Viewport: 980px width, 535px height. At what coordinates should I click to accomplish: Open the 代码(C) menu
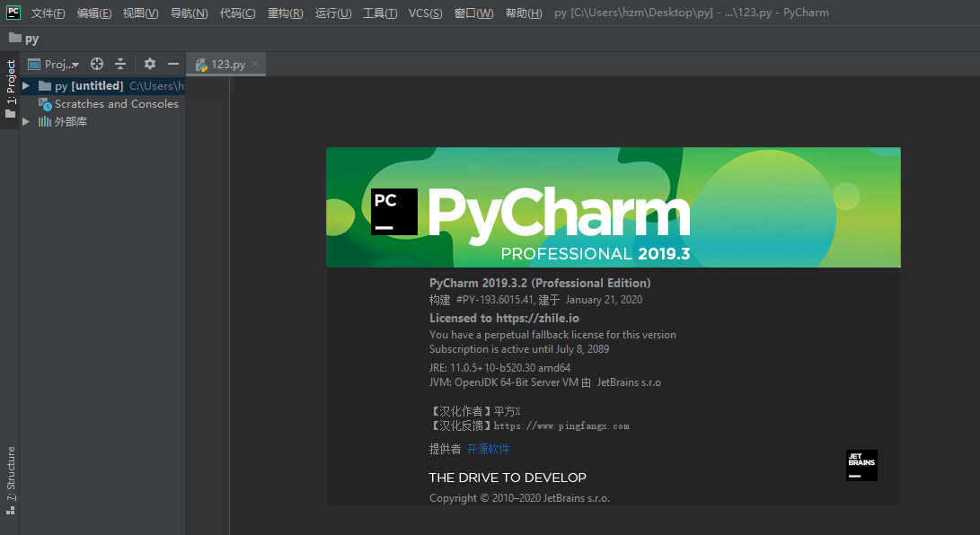237,13
